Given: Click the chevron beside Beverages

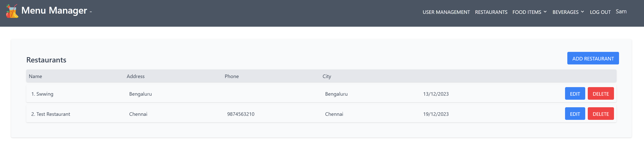Looking at the screenshot, I should 582,12.
